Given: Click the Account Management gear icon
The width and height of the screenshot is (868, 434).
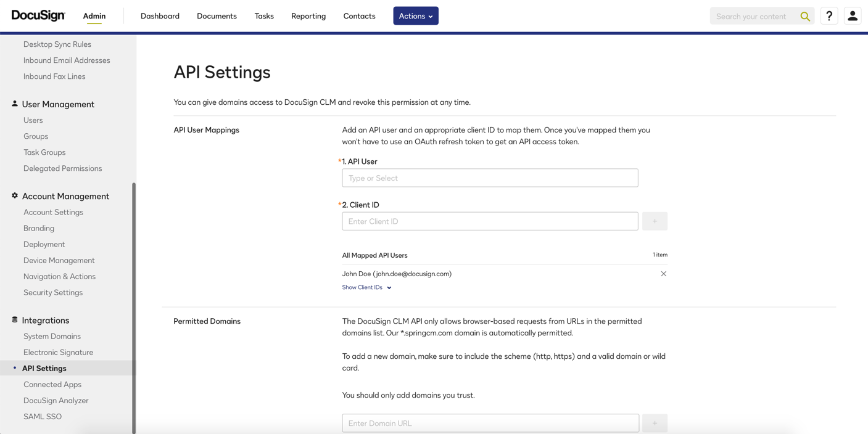Looking at the screenshot, I should (15, 196).
